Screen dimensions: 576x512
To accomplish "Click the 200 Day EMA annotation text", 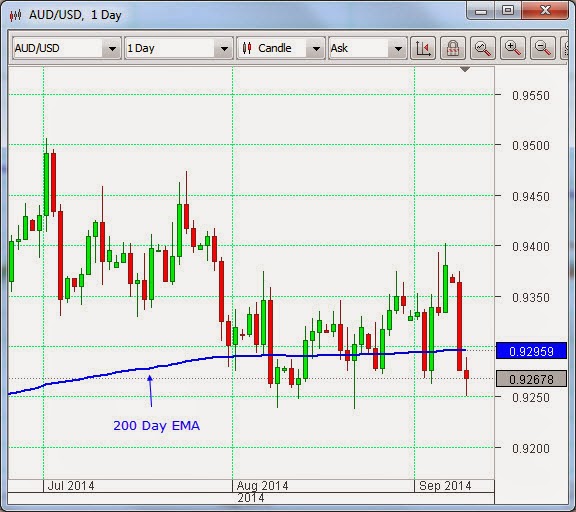I will point(156,426).
